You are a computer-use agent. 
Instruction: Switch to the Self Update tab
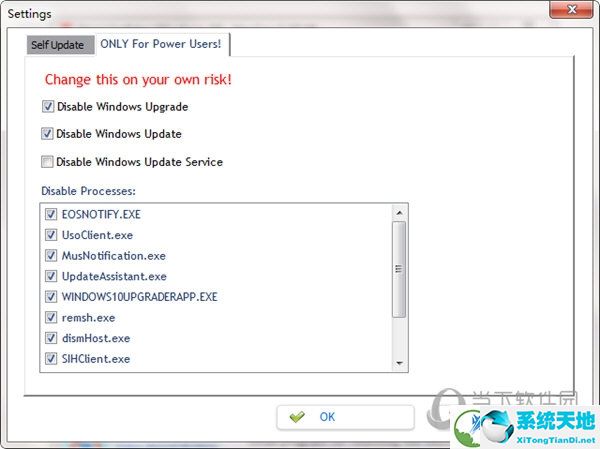(x=60, y=45)
